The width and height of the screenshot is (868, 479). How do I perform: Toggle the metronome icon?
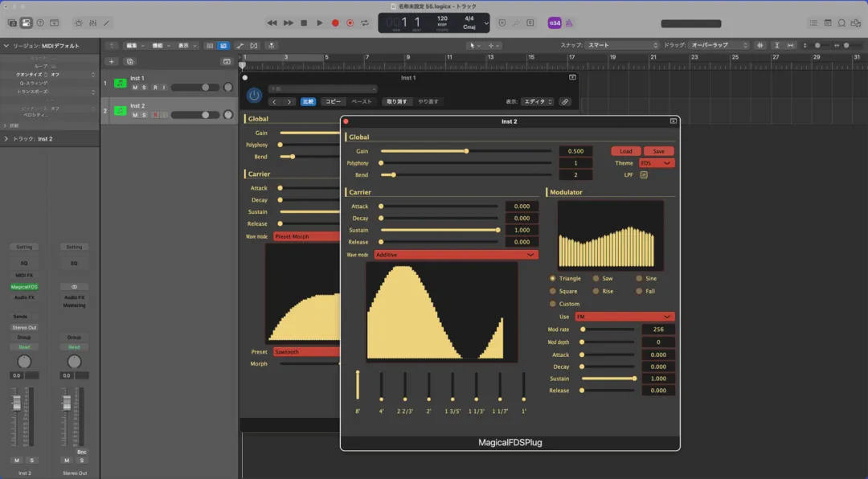click(x=568, y=23)
